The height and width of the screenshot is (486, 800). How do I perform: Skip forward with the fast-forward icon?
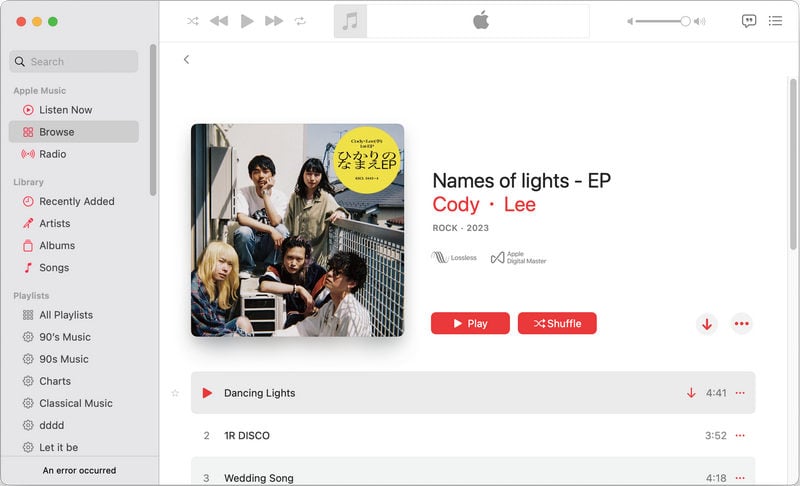pos(274,21)
